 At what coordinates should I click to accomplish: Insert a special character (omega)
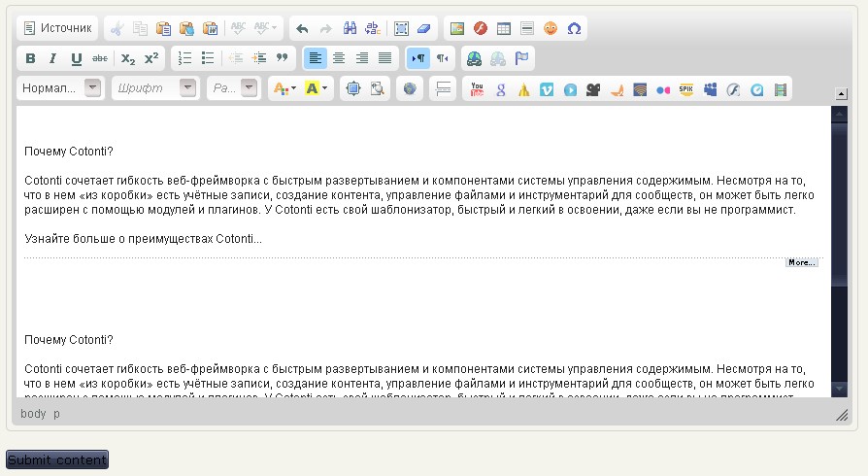(x=574, y=28)
